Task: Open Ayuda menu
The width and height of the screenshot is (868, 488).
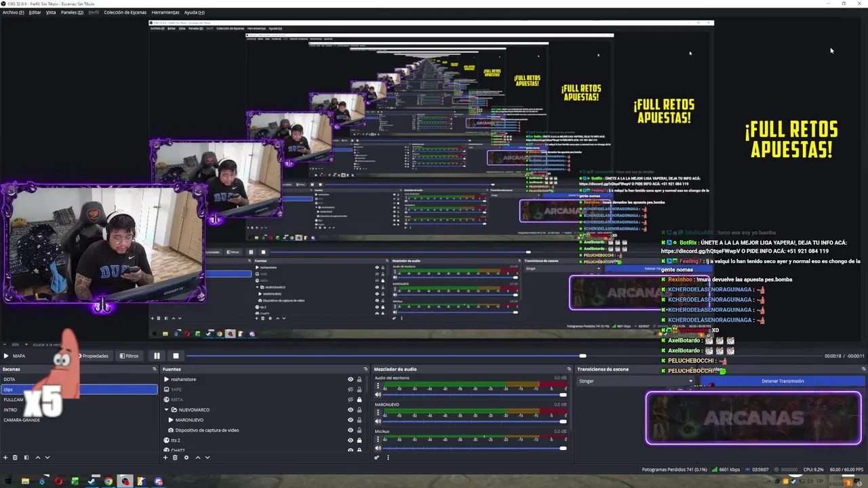Action: click(x=195, y=12)
